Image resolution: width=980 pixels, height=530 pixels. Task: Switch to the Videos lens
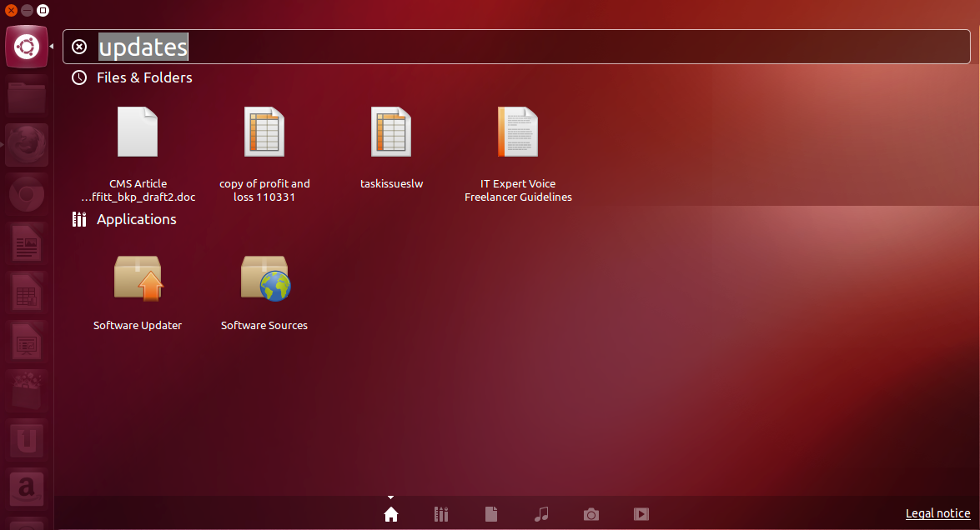[x=641, y=514]
